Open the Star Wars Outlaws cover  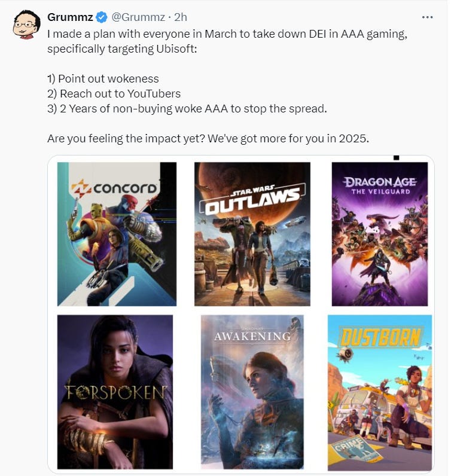252,234
